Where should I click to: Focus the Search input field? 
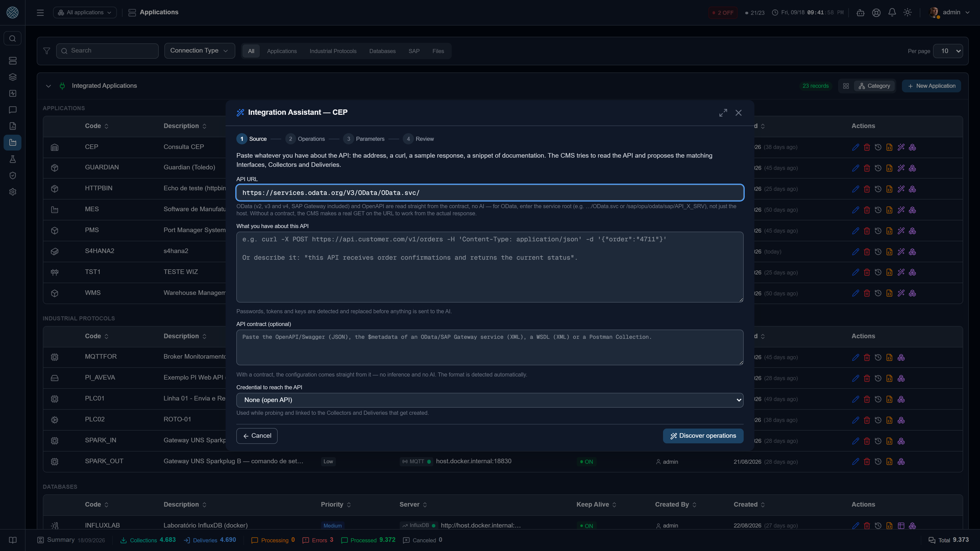(x=107, y=51)
